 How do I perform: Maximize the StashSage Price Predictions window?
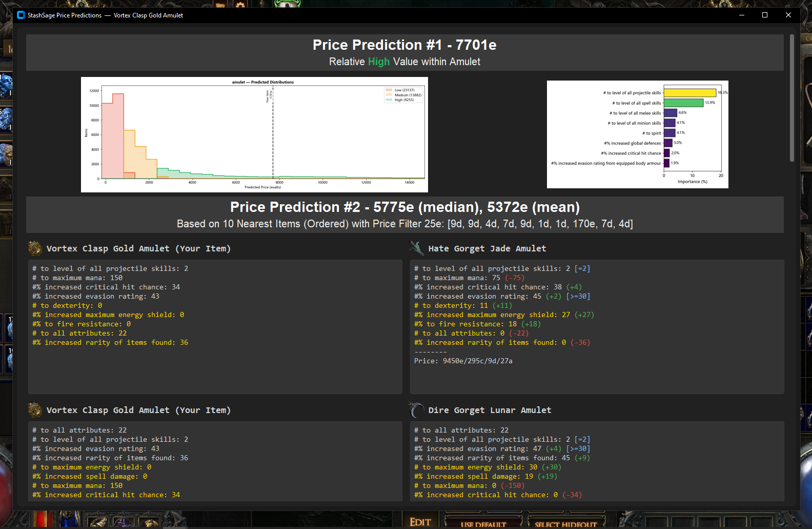765,15
